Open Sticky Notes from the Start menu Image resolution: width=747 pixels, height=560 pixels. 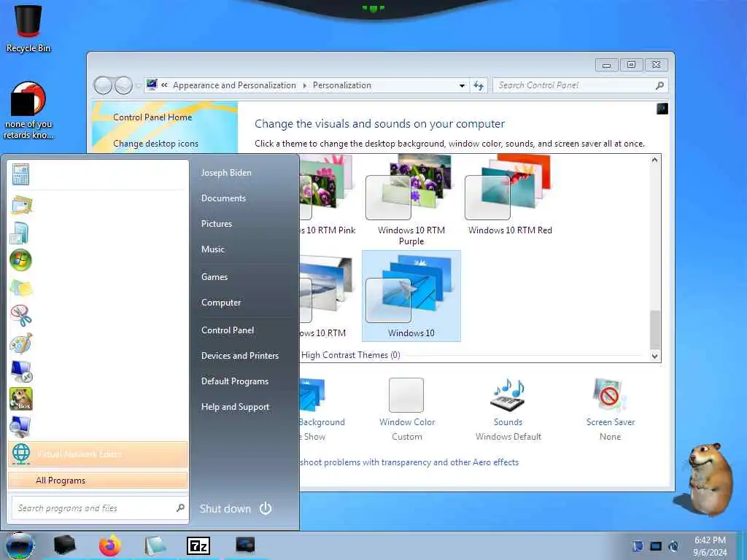click(x=21, y=288)
